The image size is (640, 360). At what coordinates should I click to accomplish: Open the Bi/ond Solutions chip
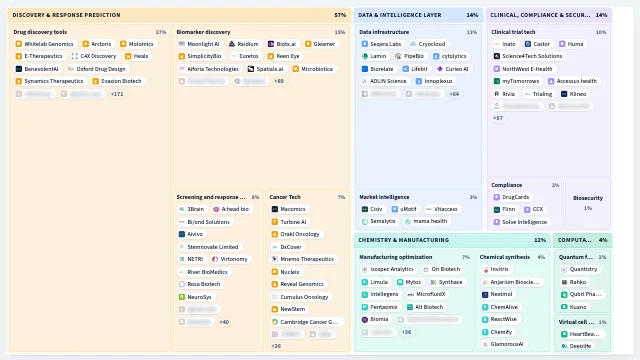(x=205, y=222)
